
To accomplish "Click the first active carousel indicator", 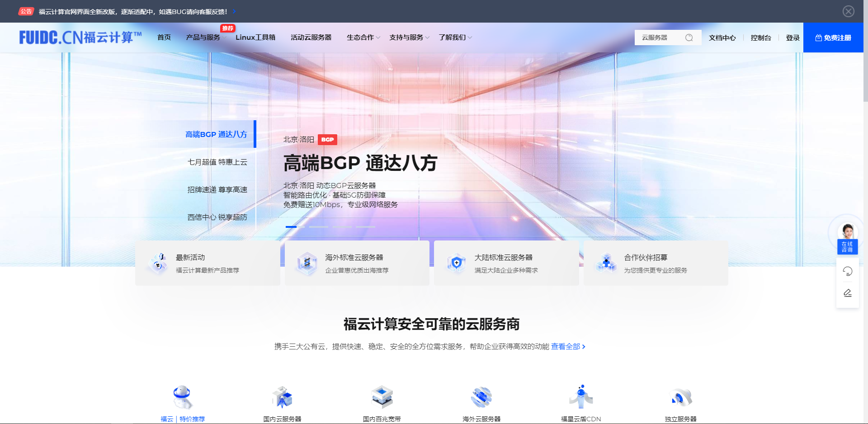I will click(x=295, y=226).
